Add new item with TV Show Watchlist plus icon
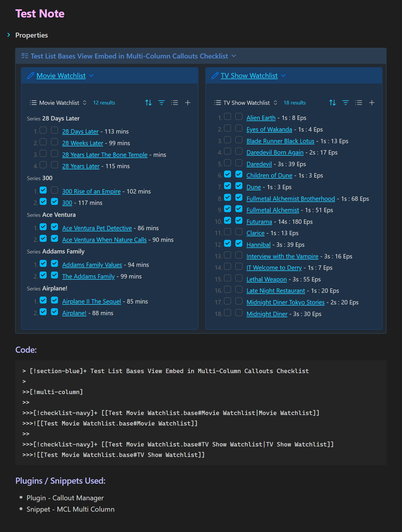The width and height of the screenshot is (402, 532). pyautogui.click(x=372, y=103)
